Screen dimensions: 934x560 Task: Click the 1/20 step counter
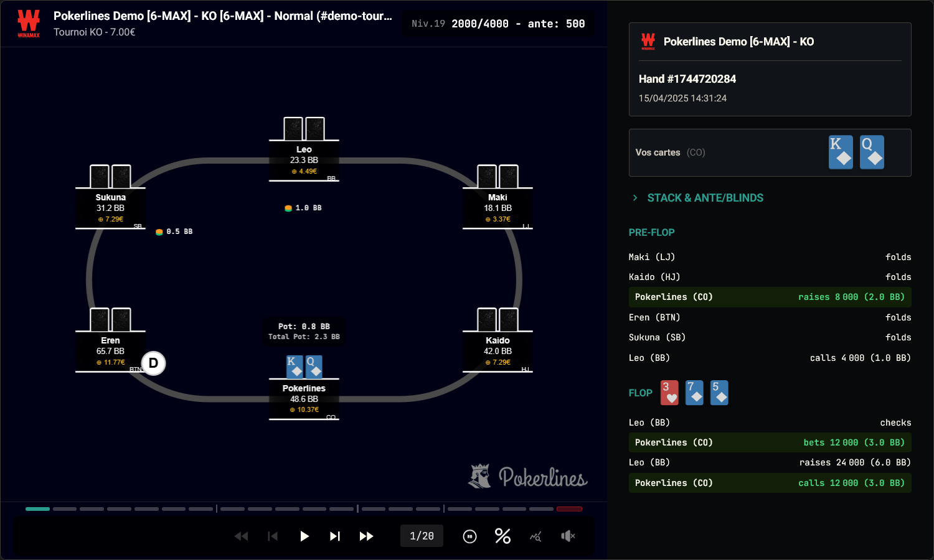[x=422, y=536]
